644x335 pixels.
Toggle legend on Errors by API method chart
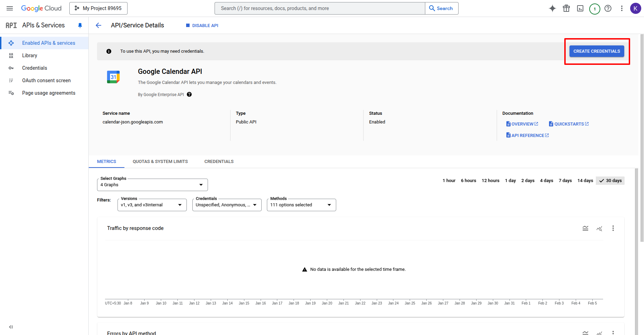pyautogui.click(x=585, y=333)
